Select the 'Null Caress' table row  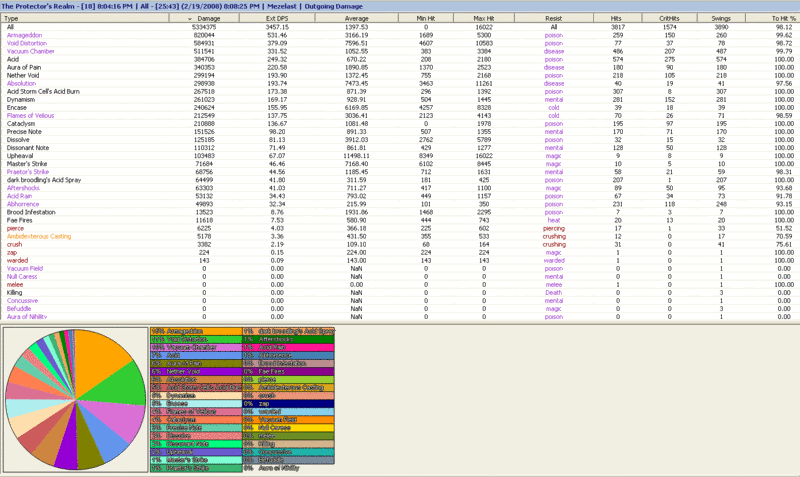coord(400,277)
